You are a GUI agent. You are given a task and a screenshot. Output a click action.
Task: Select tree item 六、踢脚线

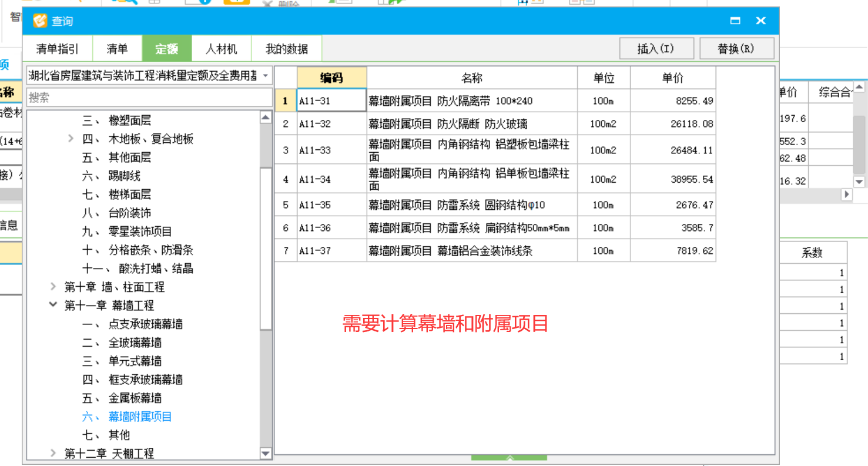(111, 176)
